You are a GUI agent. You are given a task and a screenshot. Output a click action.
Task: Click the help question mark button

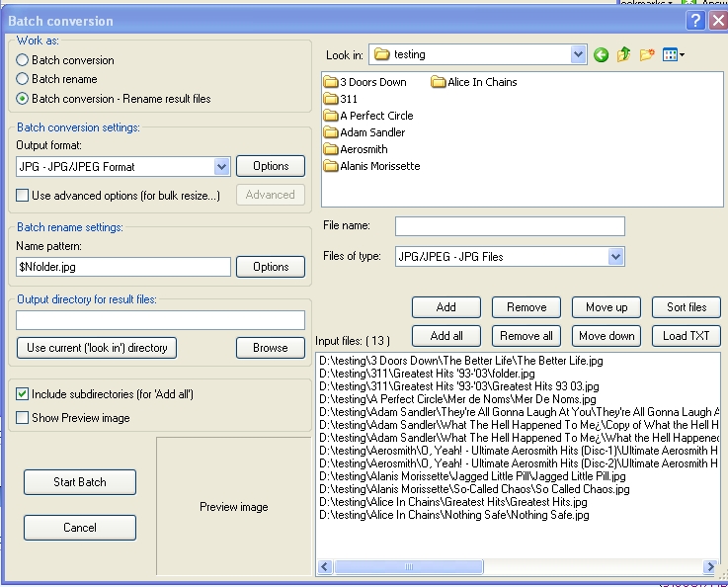[x=695, y=21]
